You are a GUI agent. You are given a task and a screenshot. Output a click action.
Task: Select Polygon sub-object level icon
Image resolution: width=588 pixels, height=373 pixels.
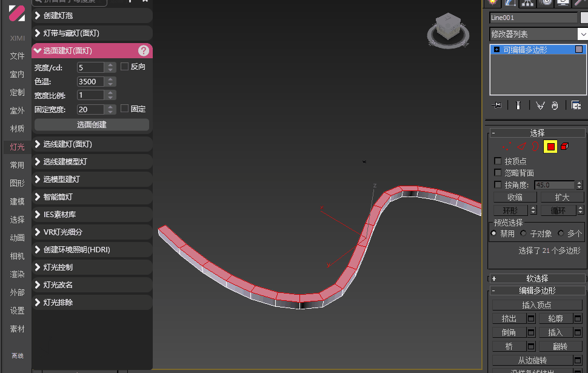(550, 147)
